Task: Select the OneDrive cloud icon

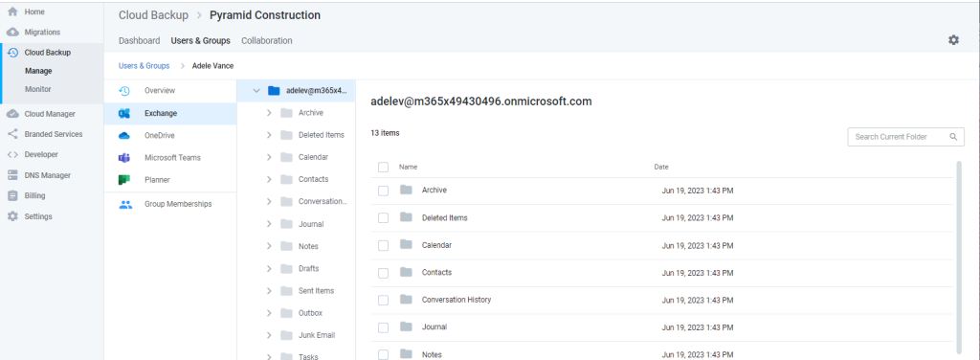Action: (123, 136)
